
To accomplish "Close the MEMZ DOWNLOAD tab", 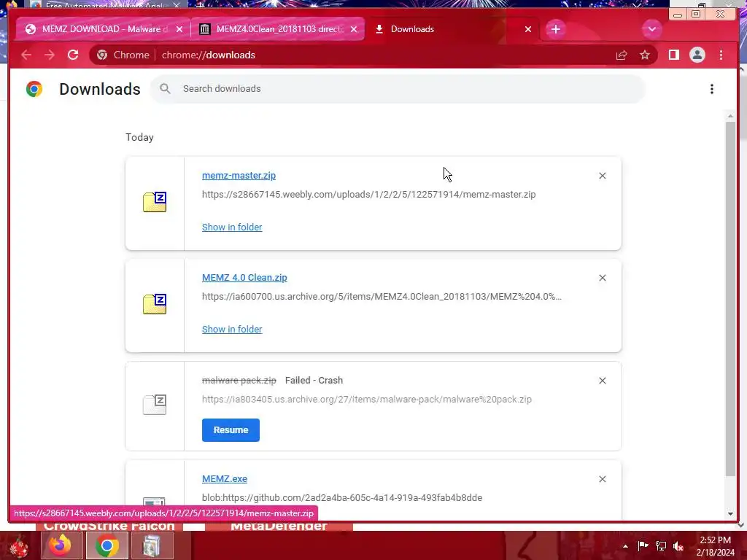I will [x=179, y=29].
